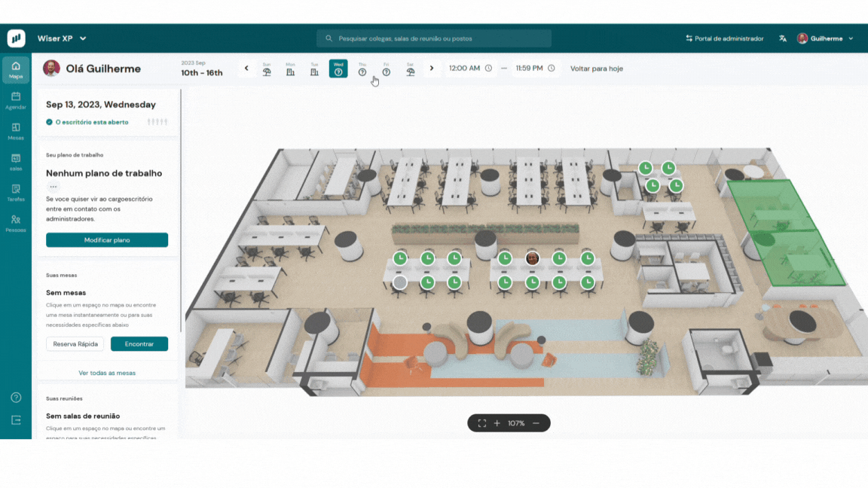Go to next week arrow
The height and width of the screenshot is (488, 868).
(432, 69)
